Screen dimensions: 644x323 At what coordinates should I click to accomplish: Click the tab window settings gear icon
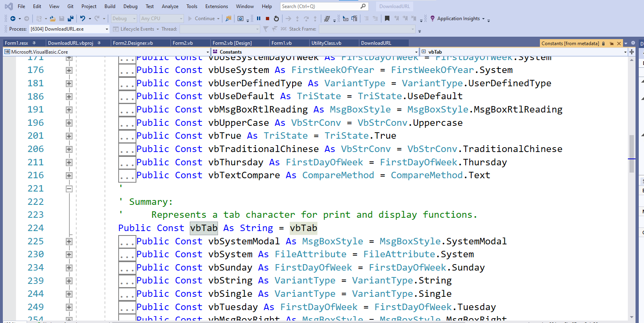pyautogui.click(x=633, y=43)
